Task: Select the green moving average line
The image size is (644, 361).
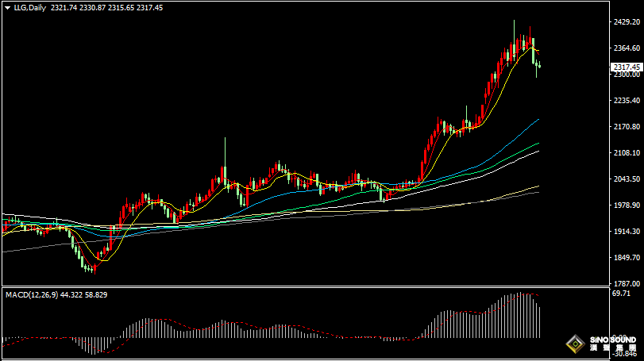Action: [516, 155]
